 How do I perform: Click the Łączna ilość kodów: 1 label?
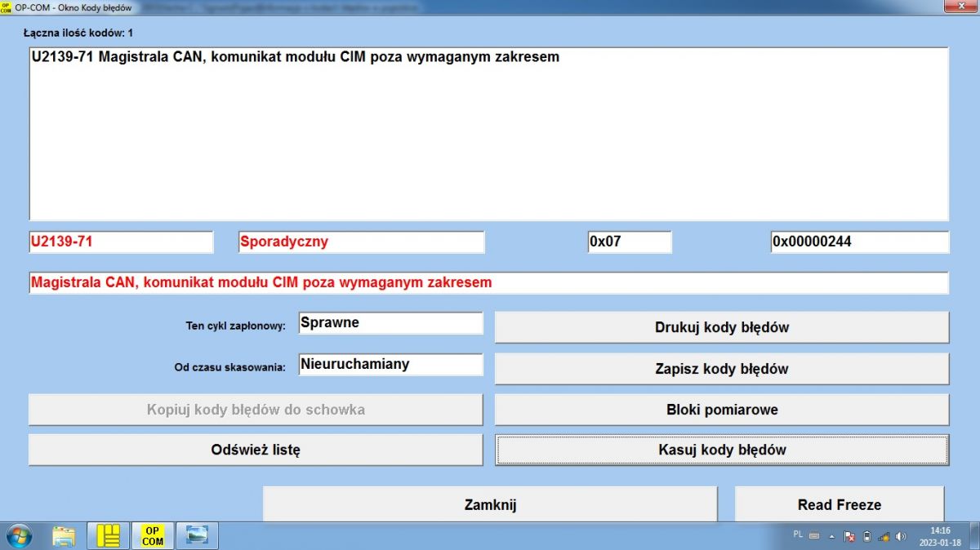point(78,33)
